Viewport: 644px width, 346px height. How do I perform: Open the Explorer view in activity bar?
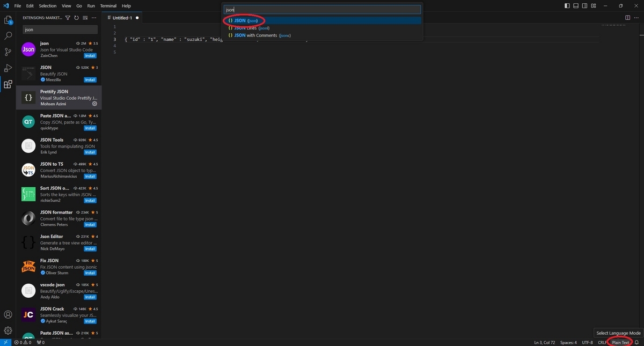coord(8,20)
